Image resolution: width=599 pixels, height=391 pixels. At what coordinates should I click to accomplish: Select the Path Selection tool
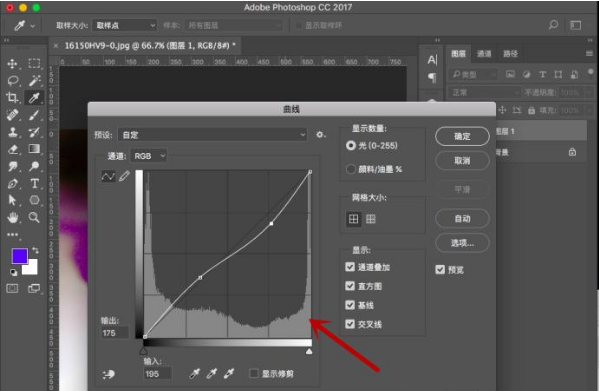click(x=13, y=200)
